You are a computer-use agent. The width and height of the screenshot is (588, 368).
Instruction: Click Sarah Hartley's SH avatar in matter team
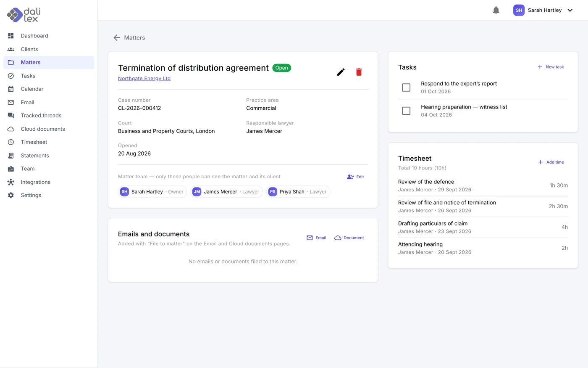tap(124, 192)
